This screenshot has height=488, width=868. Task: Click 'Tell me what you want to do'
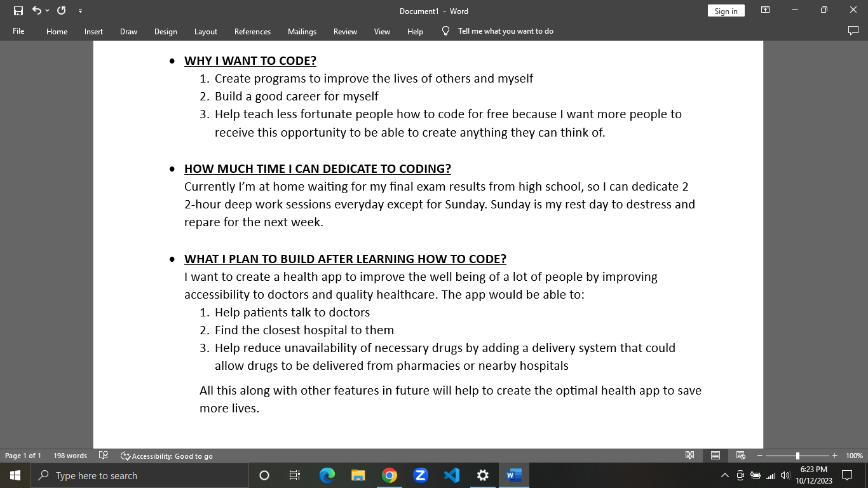[505, 31]
